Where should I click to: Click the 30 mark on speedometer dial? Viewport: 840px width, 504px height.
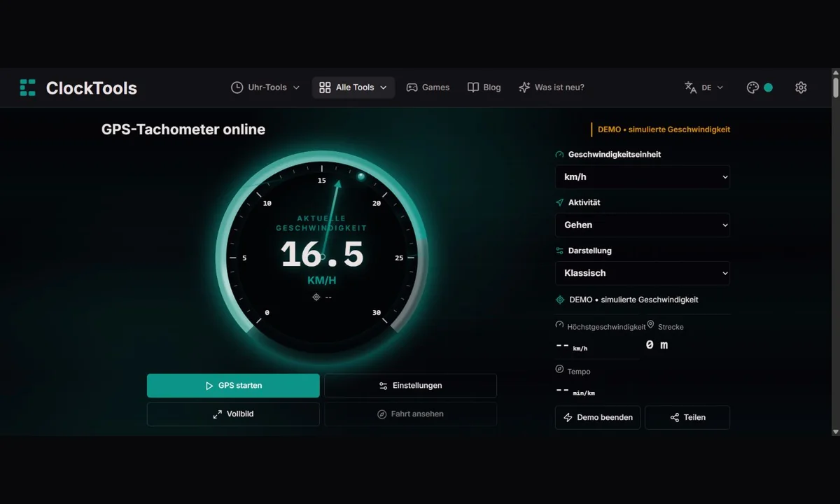[377, 313]
